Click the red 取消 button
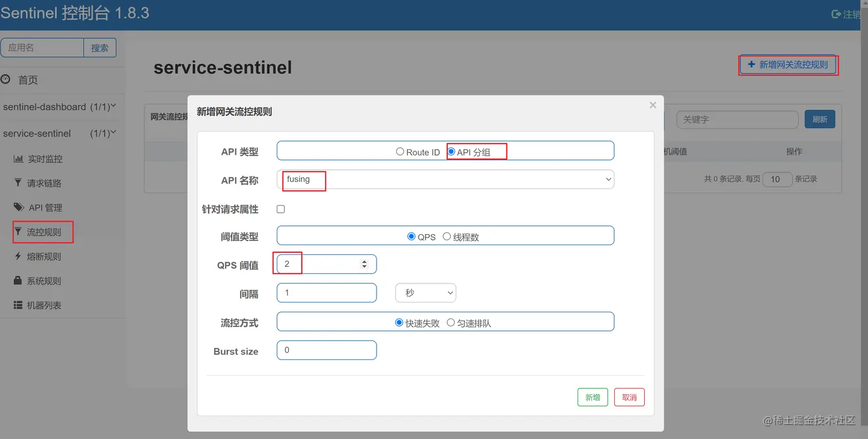The width and height of the screenshot is (868, 439). click(629, 397)
